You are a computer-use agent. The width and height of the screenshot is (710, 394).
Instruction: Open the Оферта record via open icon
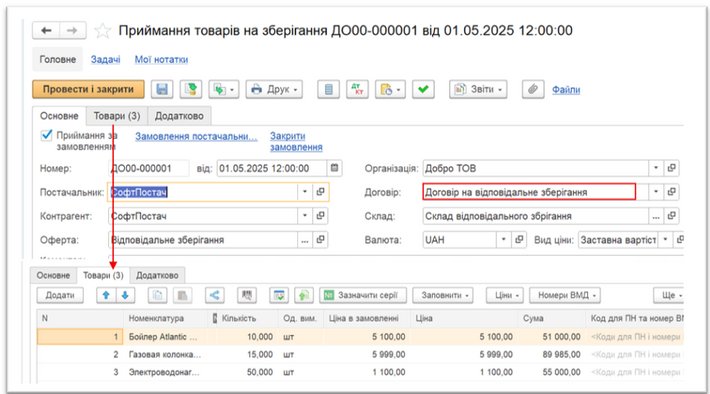[320, 240]
